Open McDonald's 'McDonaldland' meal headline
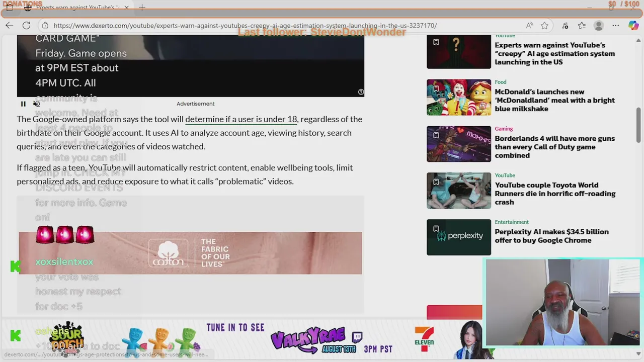Viewport: 644px width, 362px height. point(554,100)
